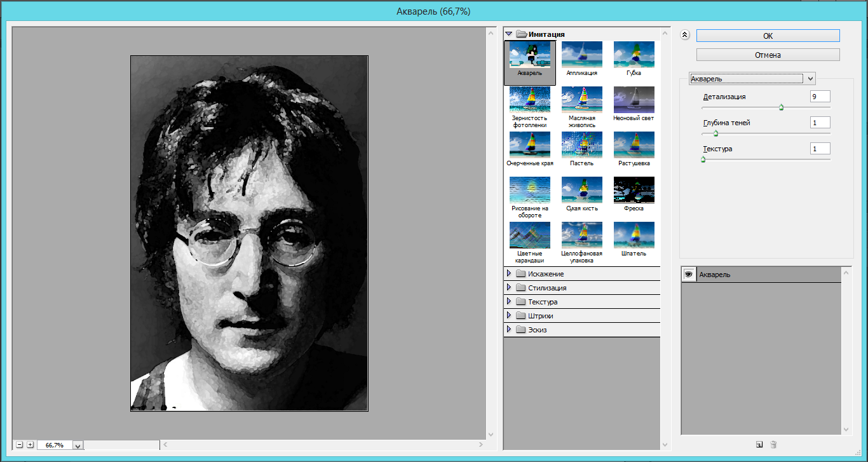The width and height of the screenshot is (868, 462).
Task: Expand the Искажение filter category
Action: (509, 274)
